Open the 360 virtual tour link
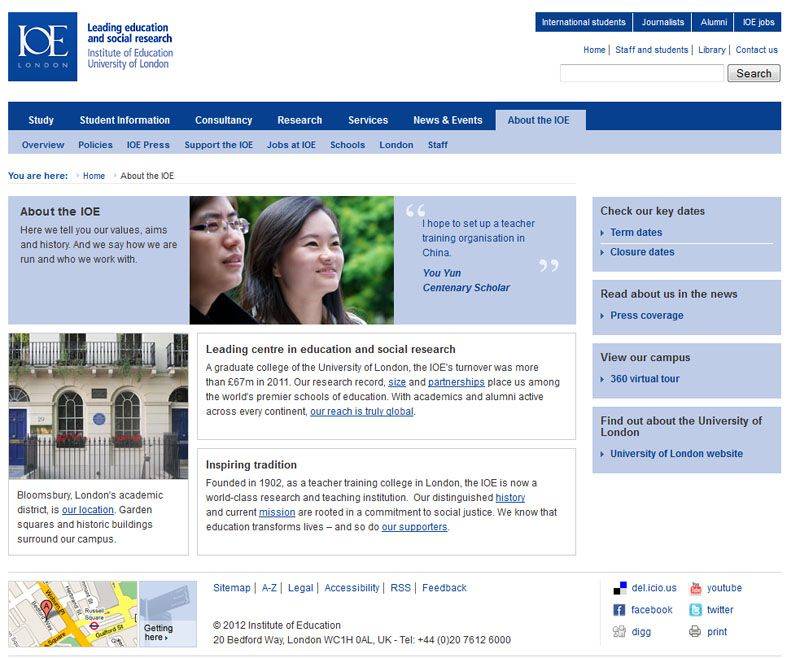Viewport: 800px width, 658px height. coord(644,379)
